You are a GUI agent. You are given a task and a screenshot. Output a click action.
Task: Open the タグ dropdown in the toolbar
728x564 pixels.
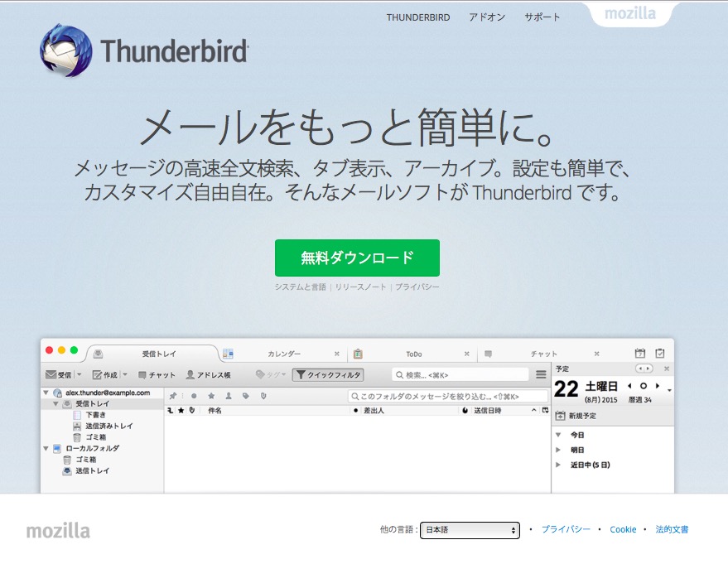271,374
